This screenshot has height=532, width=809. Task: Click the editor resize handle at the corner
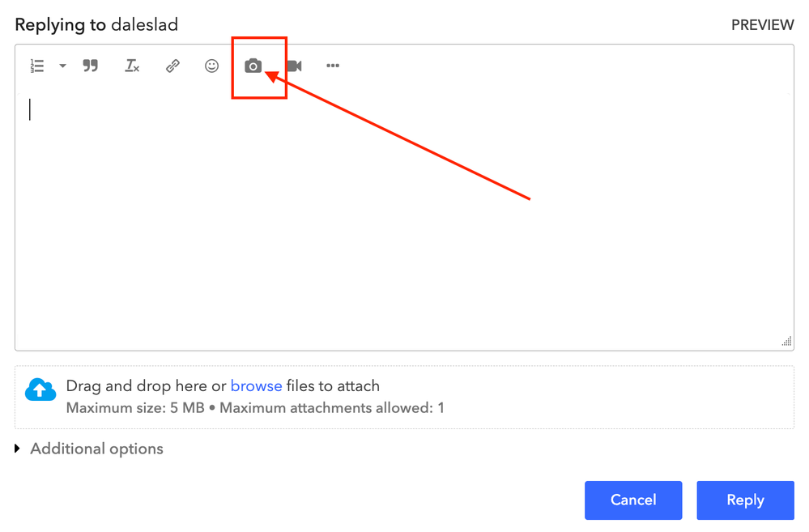786,343
